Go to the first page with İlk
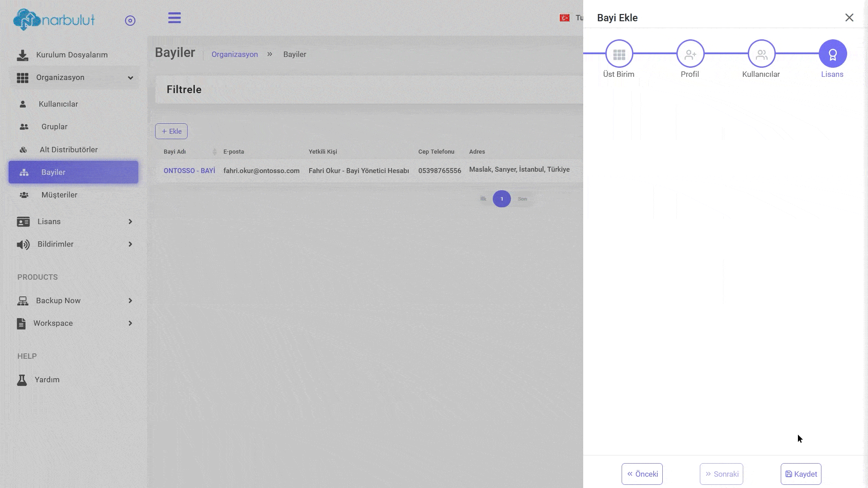This screenshot has width=868, height=488. [x=483, y=199]
